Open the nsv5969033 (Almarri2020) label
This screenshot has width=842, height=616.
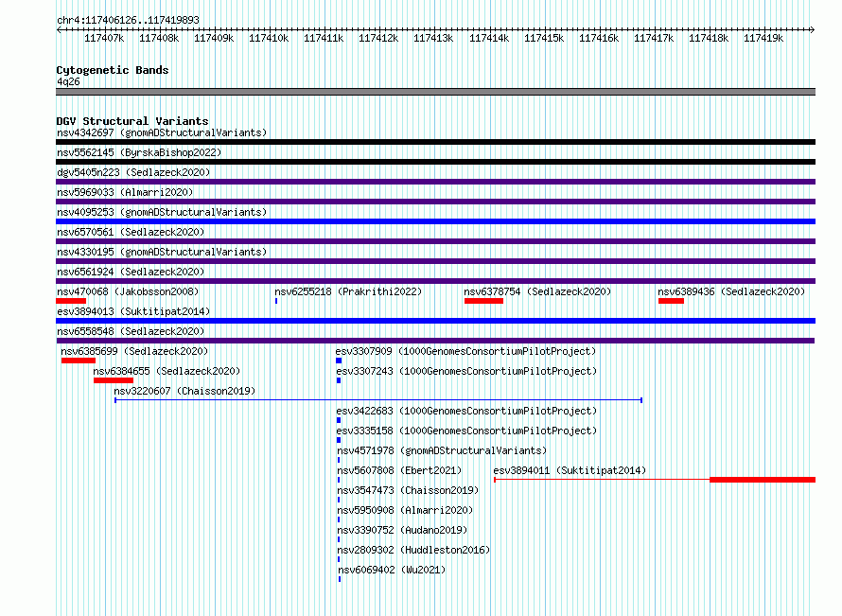(x=125, y=192)
